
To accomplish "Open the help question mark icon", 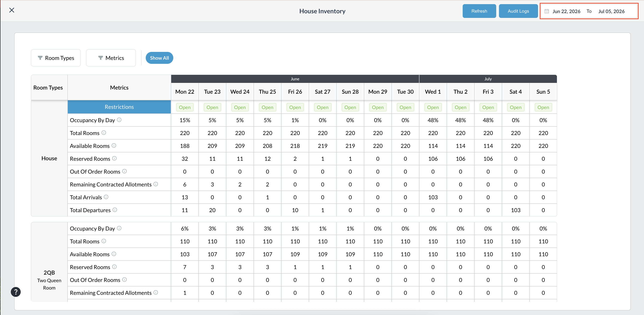I will 16,292.
